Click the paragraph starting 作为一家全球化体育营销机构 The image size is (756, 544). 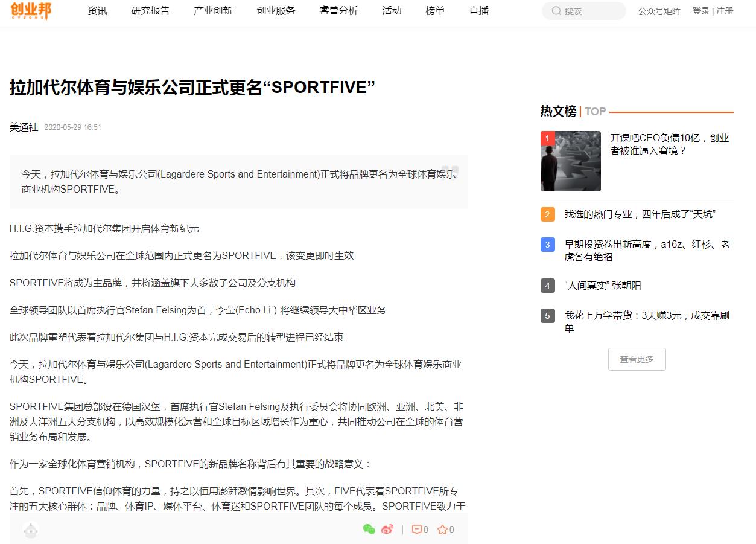(191, 464)
